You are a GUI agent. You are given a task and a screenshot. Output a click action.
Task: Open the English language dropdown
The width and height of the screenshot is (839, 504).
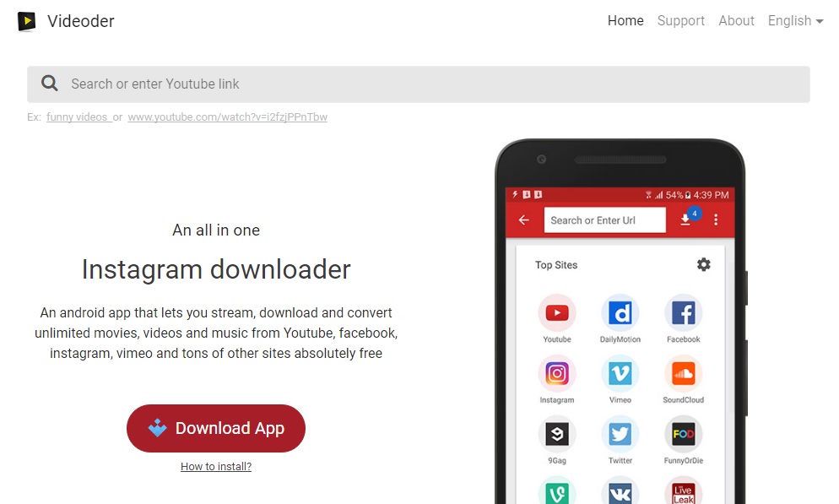coord(796,21)
